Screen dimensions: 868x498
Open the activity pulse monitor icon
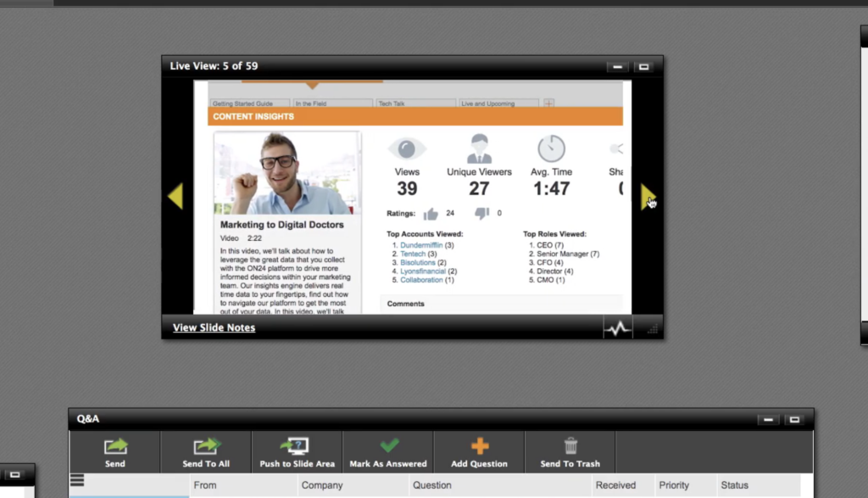coord(618,327)
